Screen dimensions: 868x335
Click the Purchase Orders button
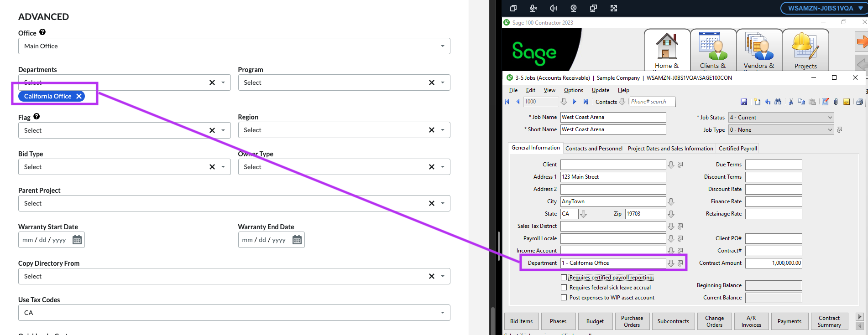coord(632,321)
